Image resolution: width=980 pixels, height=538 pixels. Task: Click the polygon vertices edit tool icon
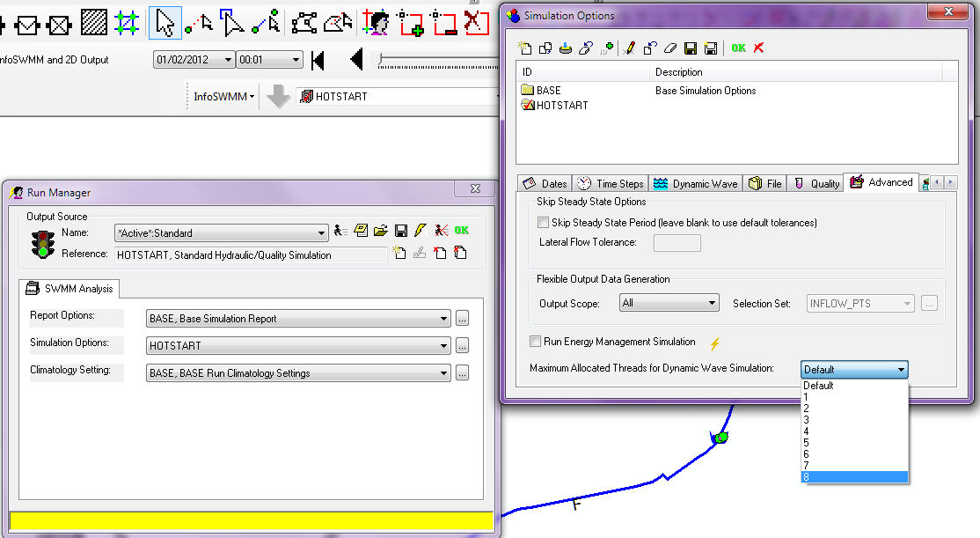(x=304, y=24)
